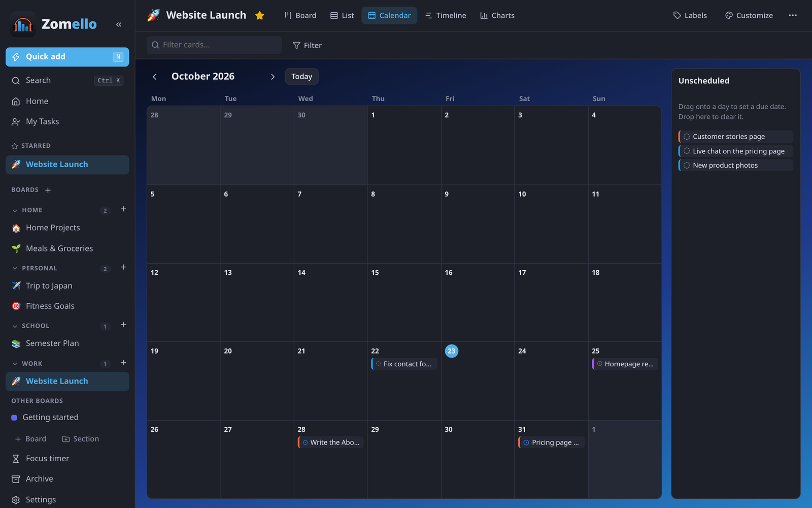The height and width of the screenshot is (508, 812).
Task: Go to next month arrow
Action: 273,77
